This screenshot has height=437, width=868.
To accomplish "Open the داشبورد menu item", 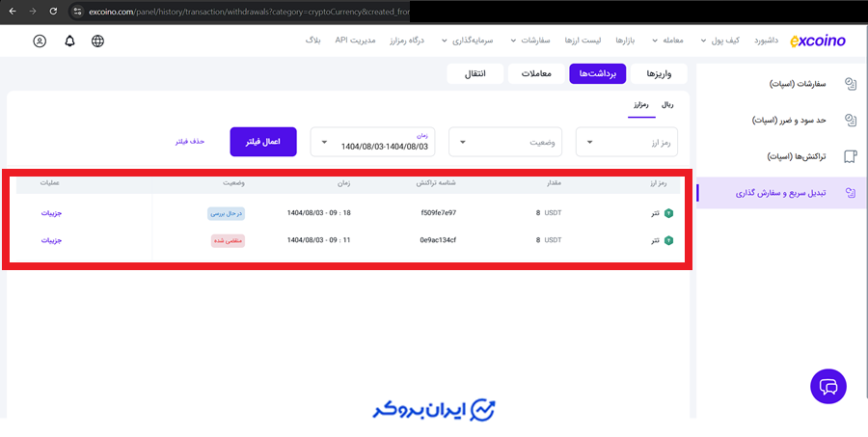I will pos(767,41).
